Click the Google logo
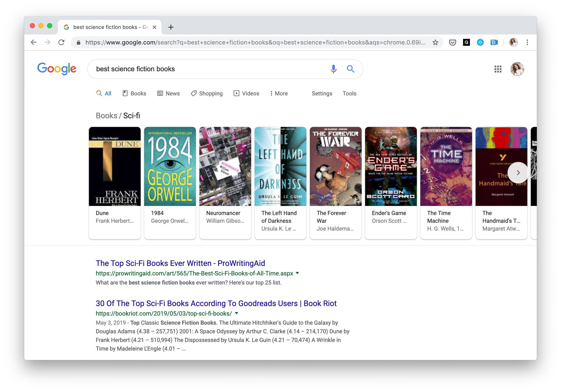The image size is (561, 392). point(57,69)
